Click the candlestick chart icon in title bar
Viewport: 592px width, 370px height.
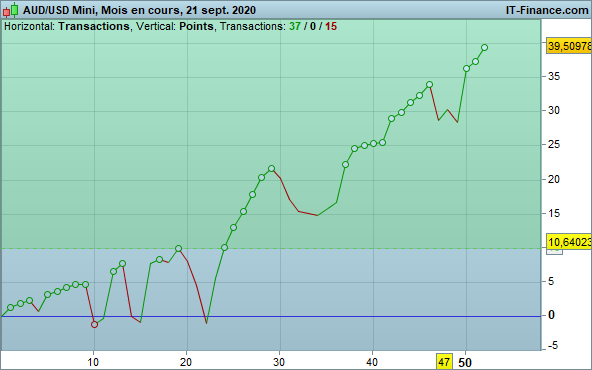11,10
